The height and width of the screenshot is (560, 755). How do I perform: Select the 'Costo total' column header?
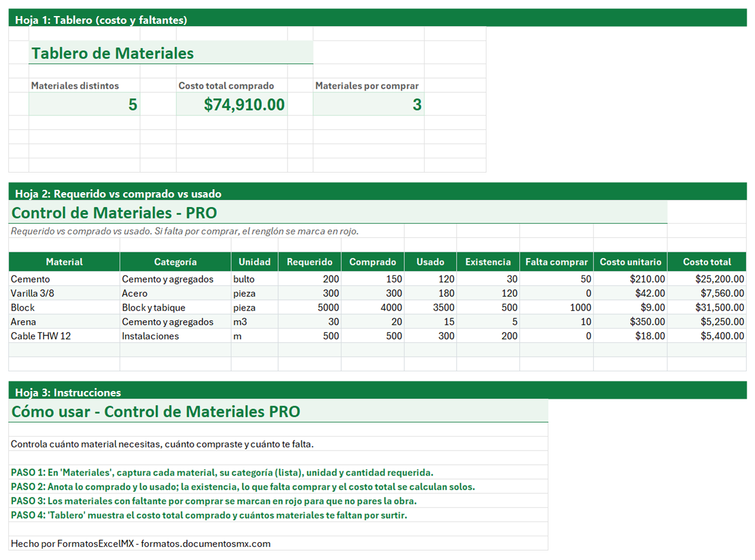(707, 262)
